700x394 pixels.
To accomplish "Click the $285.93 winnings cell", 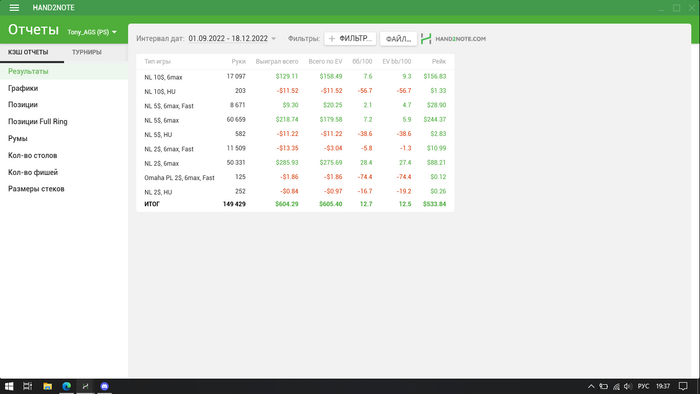I will [287, 162].
